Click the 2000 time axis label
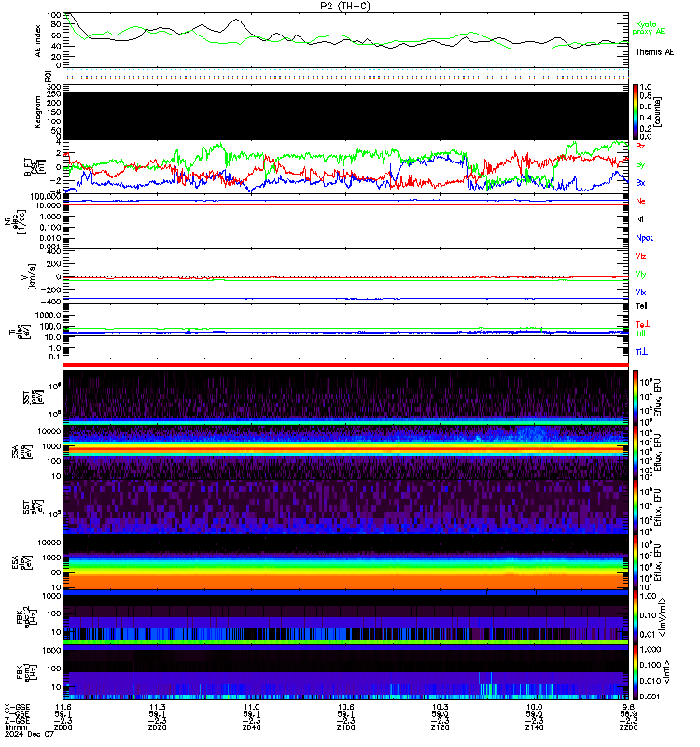 point(63,727)
